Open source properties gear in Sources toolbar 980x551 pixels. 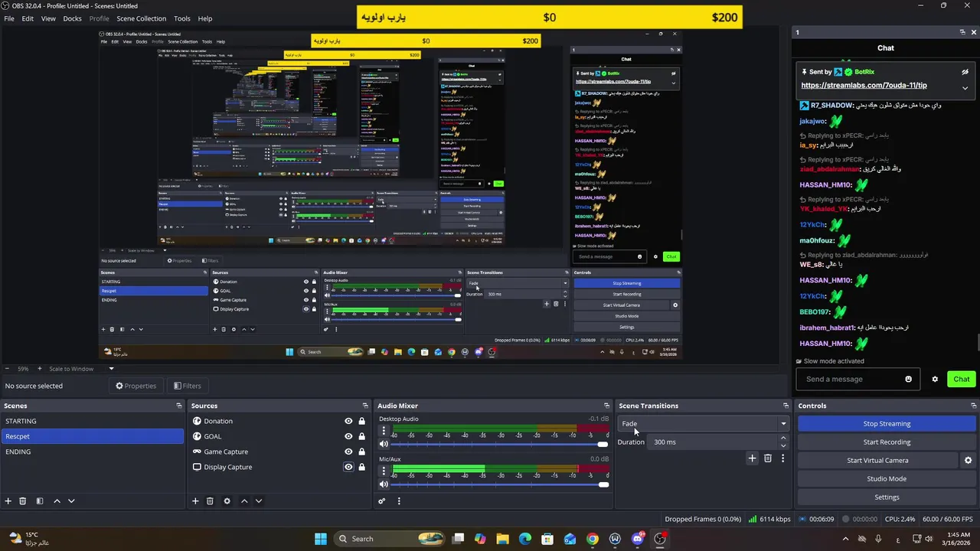pos(227,501)
